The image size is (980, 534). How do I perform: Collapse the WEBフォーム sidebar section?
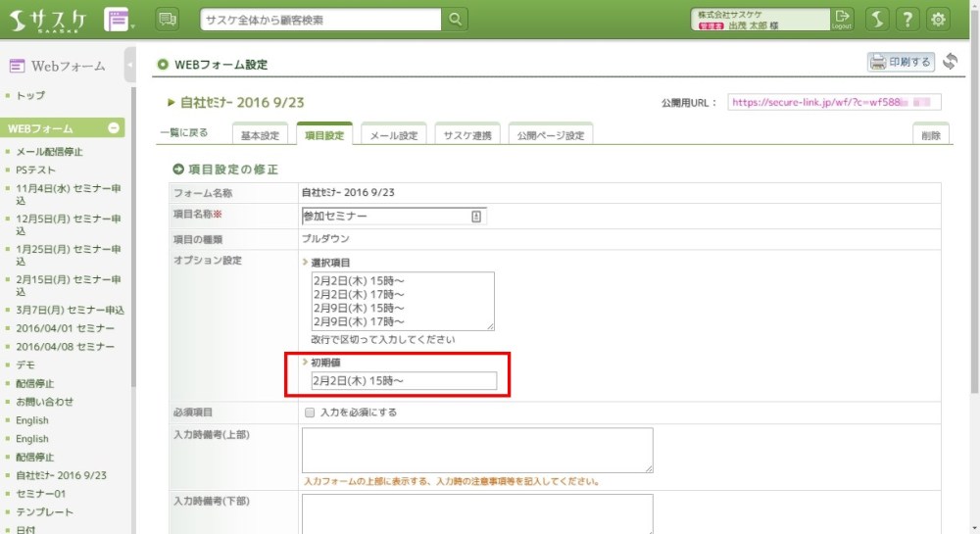click(x=114, y=128)
